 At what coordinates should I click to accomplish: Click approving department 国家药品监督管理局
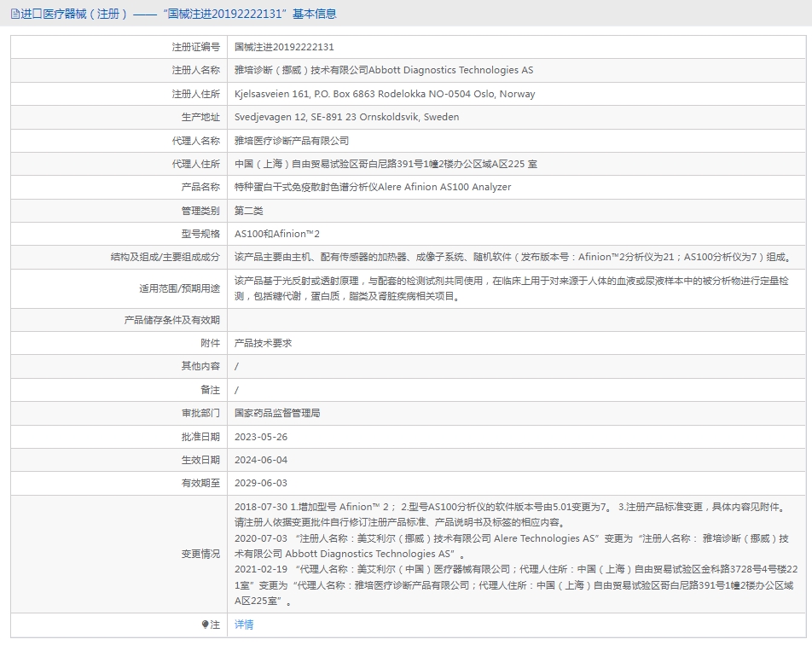[277, 414]
